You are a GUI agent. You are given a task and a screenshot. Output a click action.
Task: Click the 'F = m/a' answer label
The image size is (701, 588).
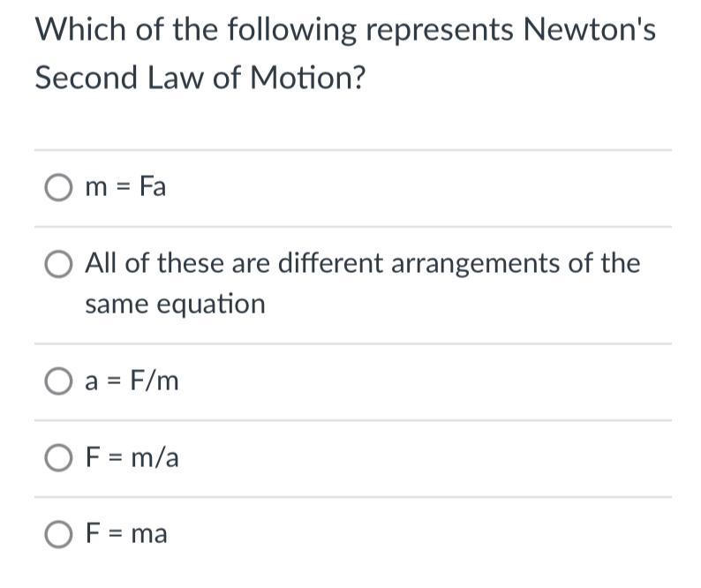[132, 457]
